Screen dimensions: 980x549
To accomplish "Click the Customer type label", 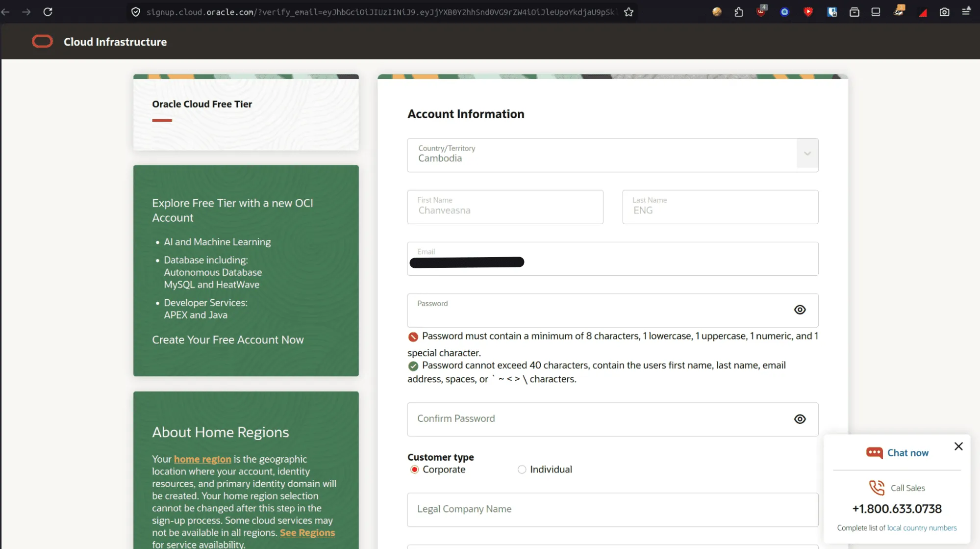I will [441, 457].
